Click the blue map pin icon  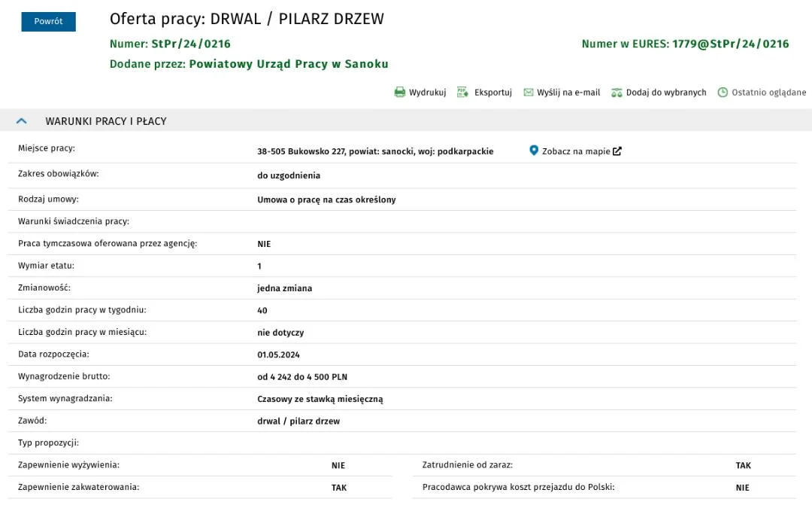(x=534, y=151)
